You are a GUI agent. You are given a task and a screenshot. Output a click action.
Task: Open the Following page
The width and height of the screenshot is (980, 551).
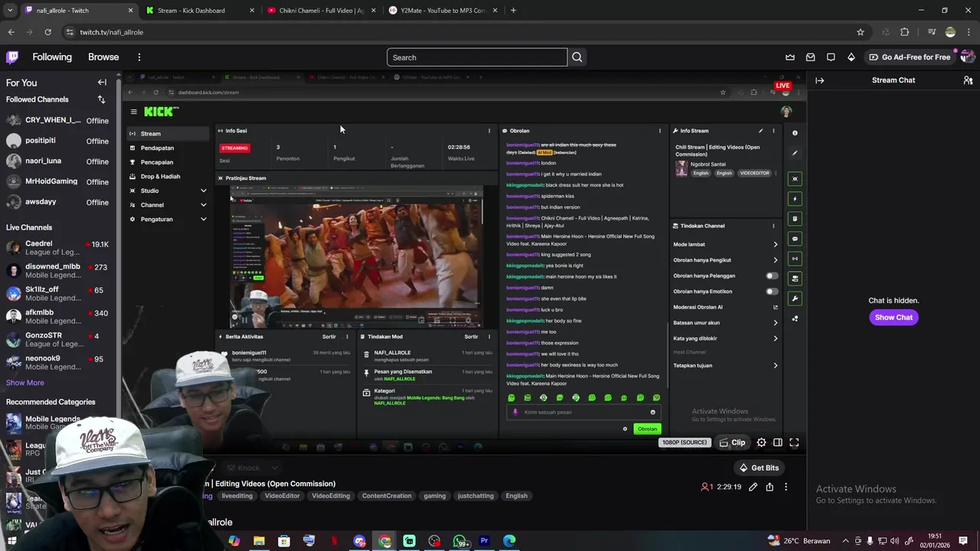click(x=52, y=57)
